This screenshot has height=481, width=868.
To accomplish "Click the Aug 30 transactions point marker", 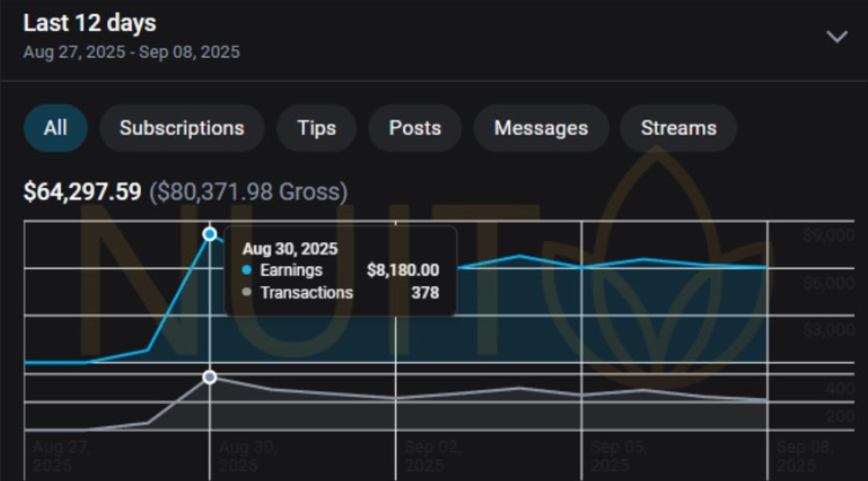I will 210,377.
